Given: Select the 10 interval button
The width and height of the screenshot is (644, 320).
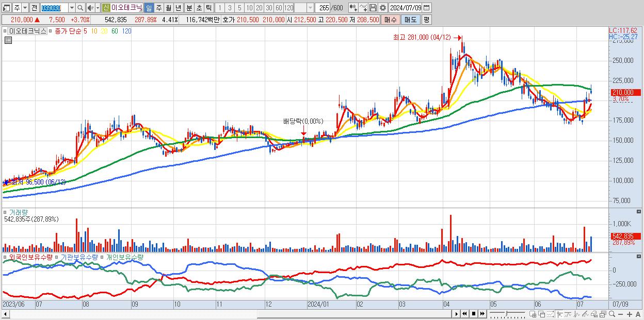Looking at the screenshot, I should coord(249,8).
